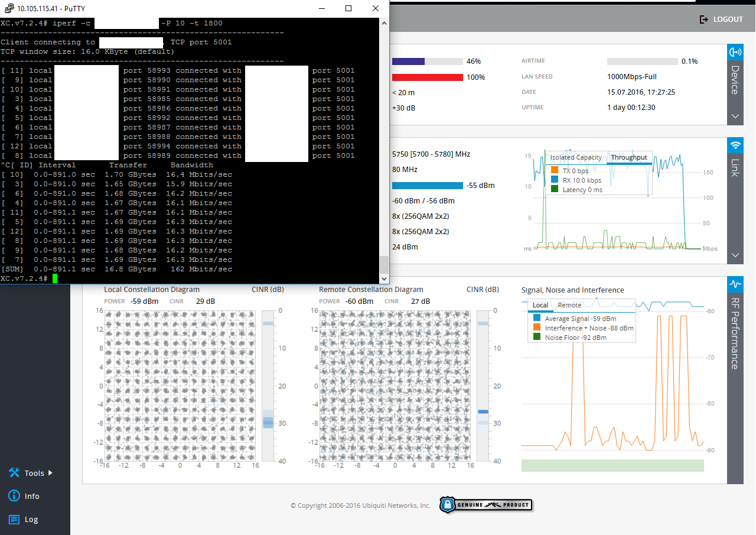756x535 pixels.
Task: Click the Local CINR level bar
Action: click(268, 385)
